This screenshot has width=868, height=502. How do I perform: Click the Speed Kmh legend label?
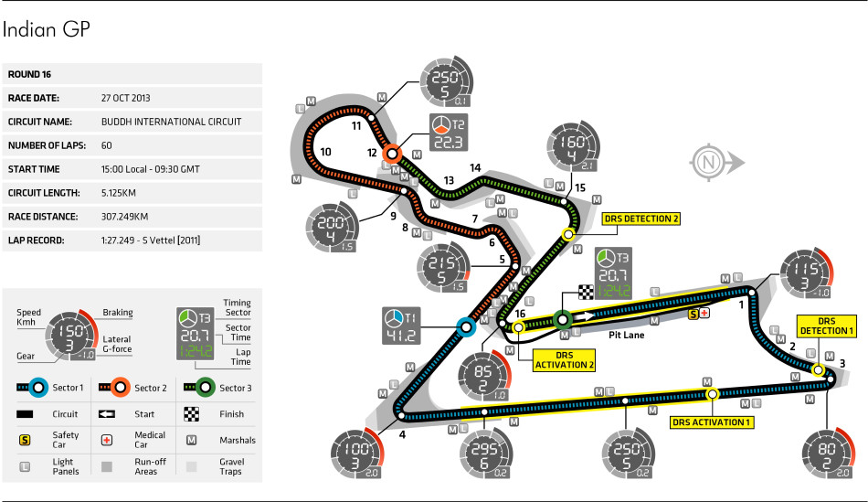28,317
